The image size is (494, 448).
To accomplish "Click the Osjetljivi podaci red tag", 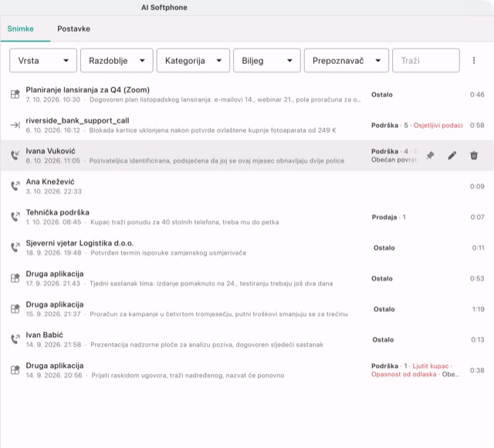I will tap(438, 126).
